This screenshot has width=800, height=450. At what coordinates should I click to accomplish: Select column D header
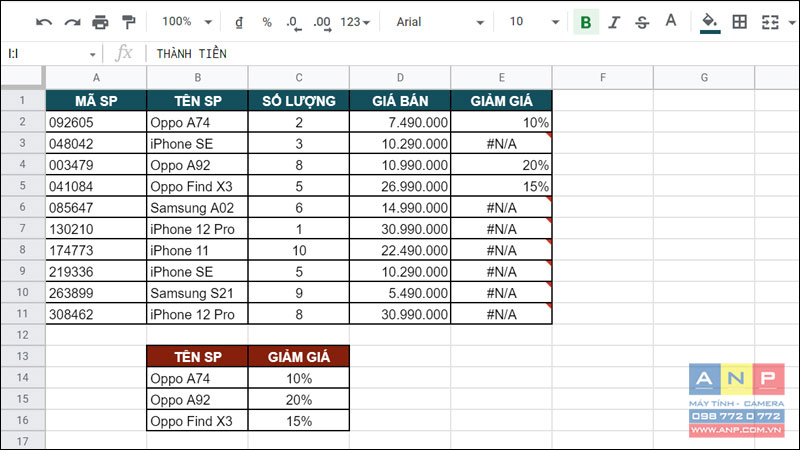(400, 78)
